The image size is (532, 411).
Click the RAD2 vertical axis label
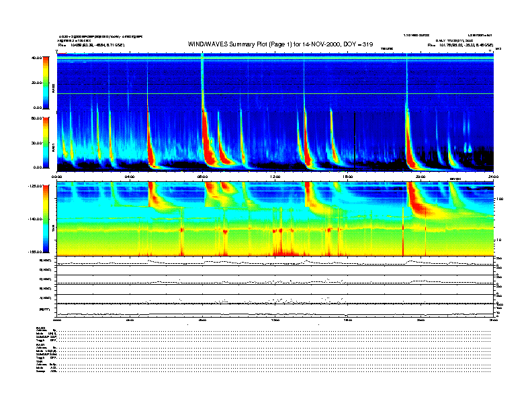click(53, 89)
